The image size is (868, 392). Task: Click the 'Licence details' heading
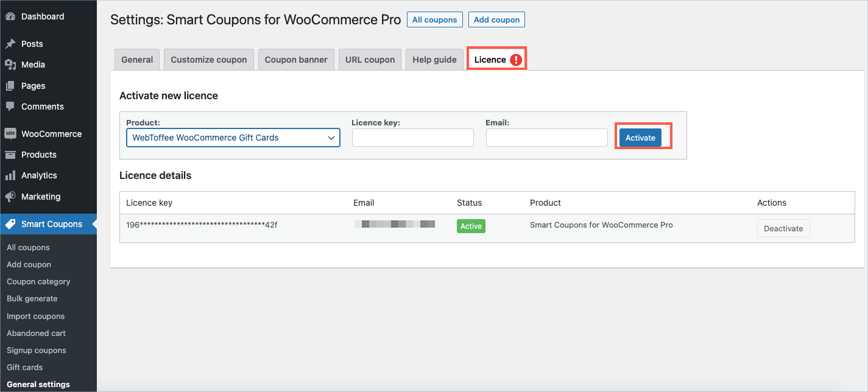155,175
